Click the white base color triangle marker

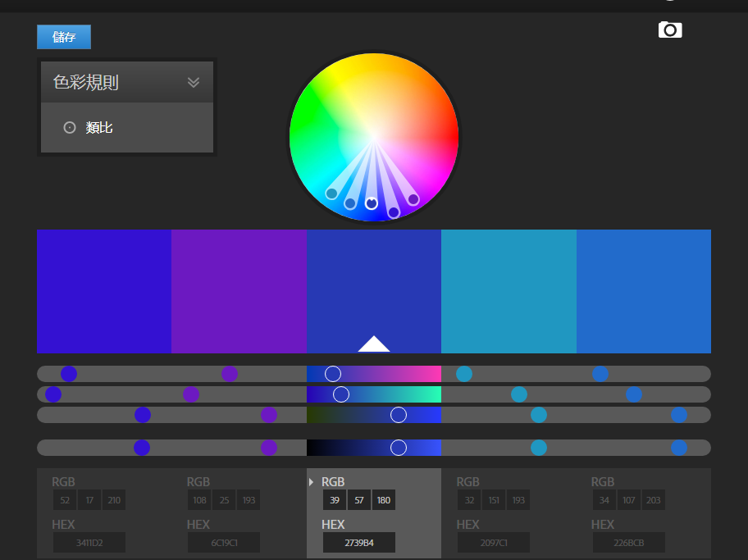[374, 344]
